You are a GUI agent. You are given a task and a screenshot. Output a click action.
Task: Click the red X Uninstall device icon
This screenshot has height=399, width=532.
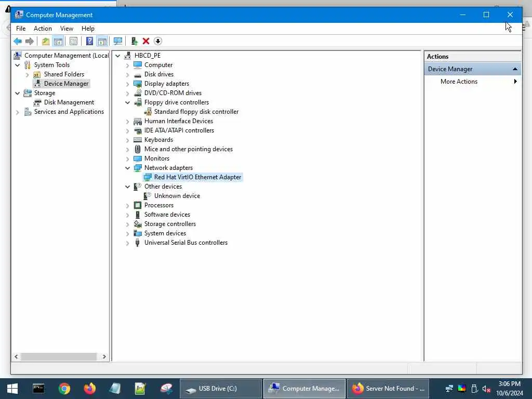146,41
